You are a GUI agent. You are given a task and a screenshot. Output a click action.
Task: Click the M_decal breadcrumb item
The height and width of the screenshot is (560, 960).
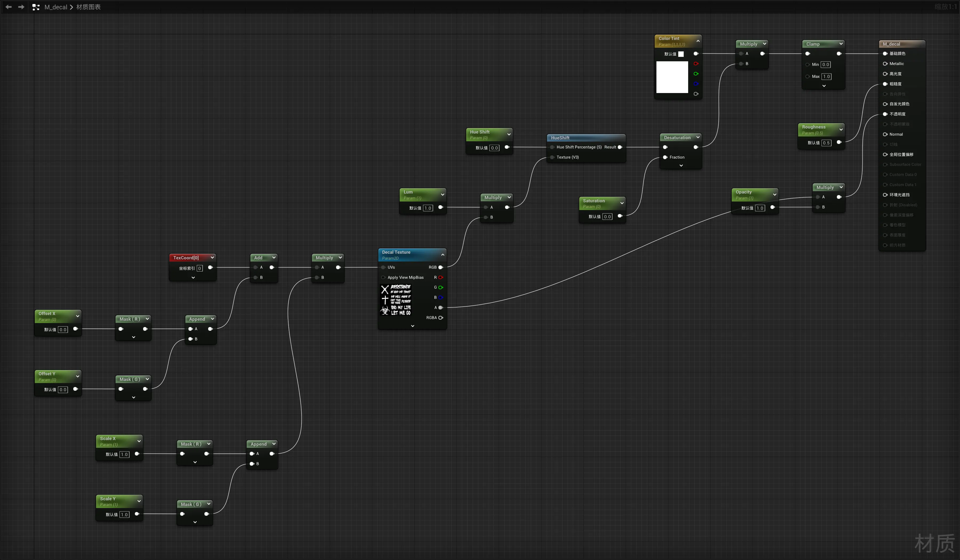click(x=56, y=7)
